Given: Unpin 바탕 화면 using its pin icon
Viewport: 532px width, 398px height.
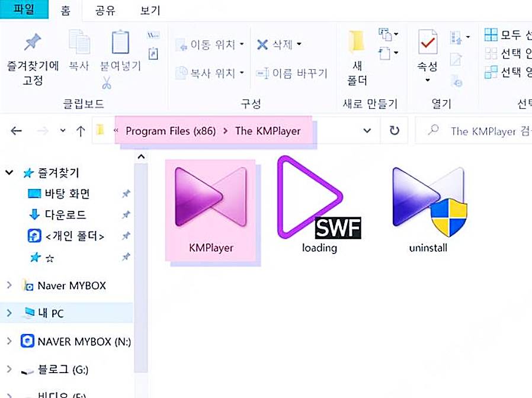Looking at the screenshot, I should 126,194.
